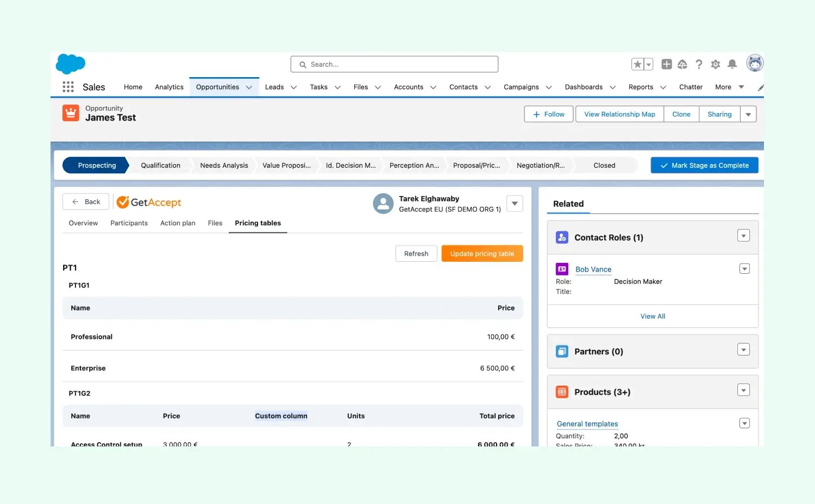Expand the Files nav dropdown chevron
This screenshot has width=815, height=504.
(378, 87)
